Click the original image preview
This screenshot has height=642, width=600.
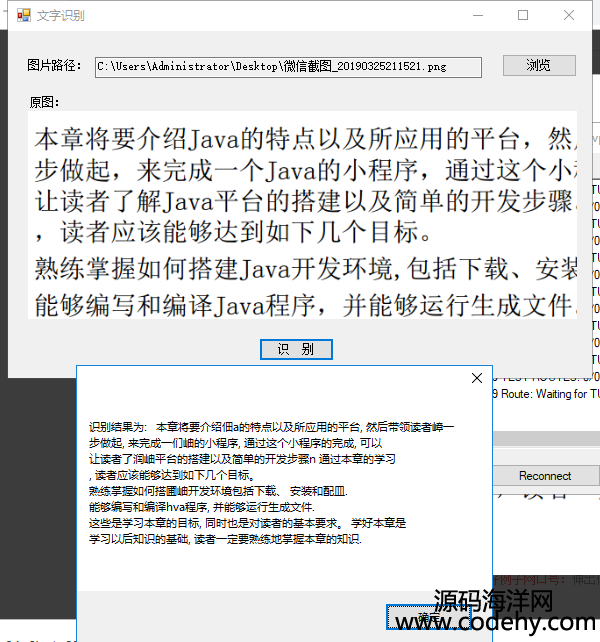click(x=302, y=215)
